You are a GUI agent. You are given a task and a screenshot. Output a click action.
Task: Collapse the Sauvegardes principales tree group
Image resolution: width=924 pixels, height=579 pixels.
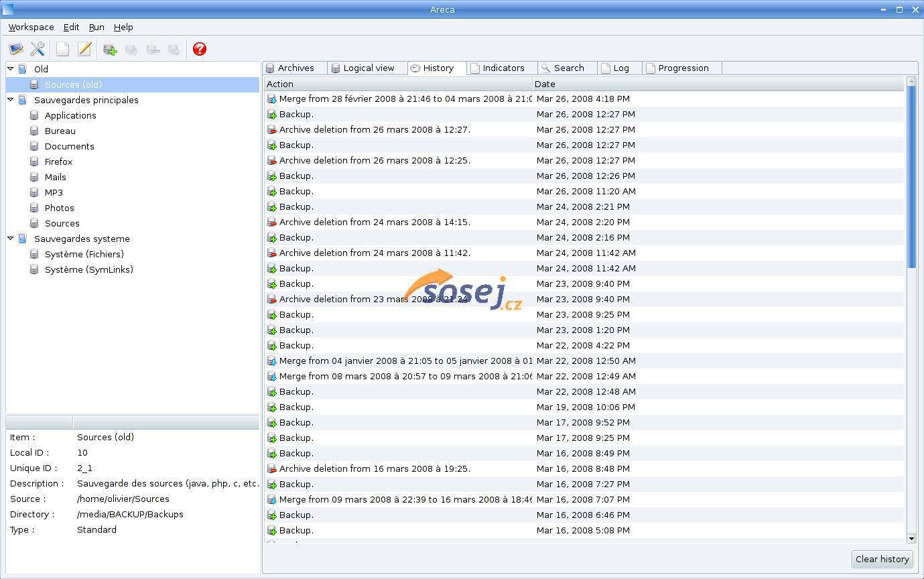point(11,99)
